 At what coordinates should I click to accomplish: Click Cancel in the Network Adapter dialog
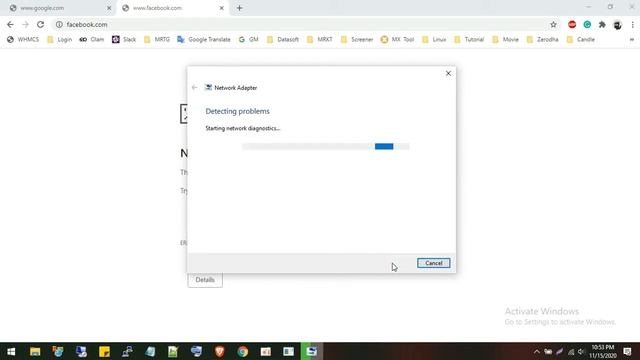tap(433, 263)
